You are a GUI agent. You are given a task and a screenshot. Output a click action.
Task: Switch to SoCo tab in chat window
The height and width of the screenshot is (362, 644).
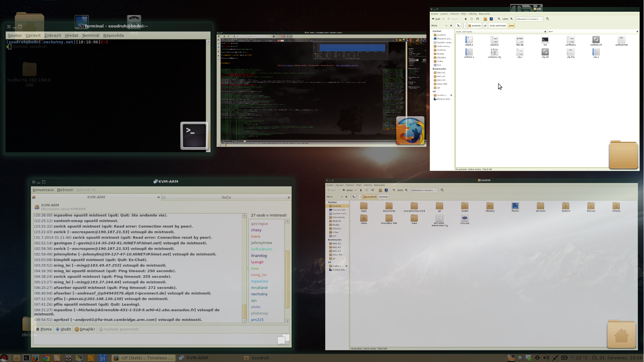226,197
